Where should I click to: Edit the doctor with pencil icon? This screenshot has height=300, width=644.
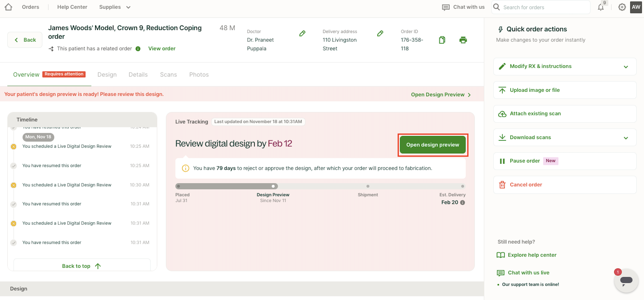click(302, 33)
